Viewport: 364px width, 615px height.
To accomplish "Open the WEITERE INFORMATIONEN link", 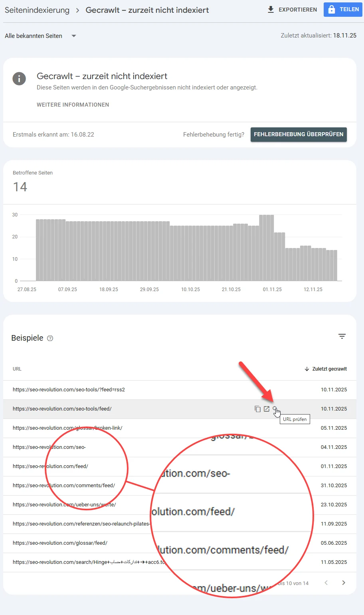I will [x=73, y=105].
